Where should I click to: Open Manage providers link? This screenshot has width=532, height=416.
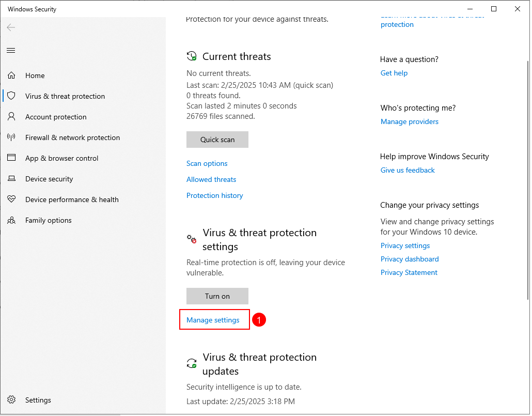pos(410,121)
